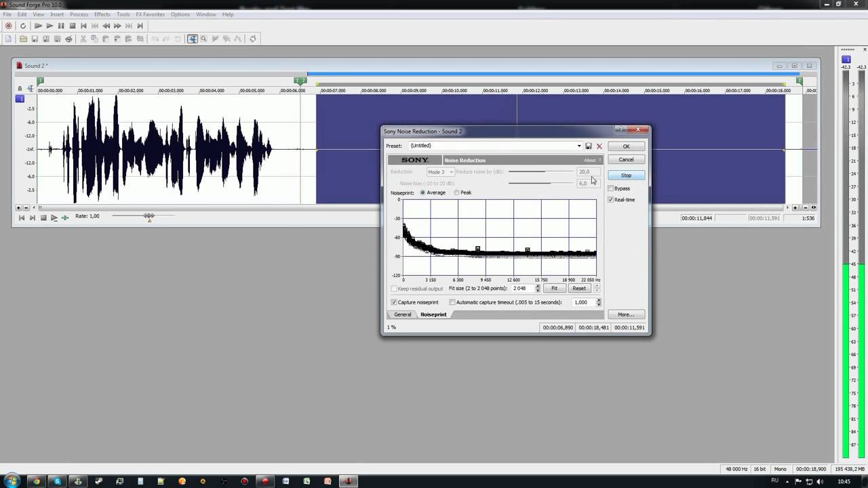Open Skype from the Windows taskbar
This screenshot has height=488, width=868.
point(57,481)
